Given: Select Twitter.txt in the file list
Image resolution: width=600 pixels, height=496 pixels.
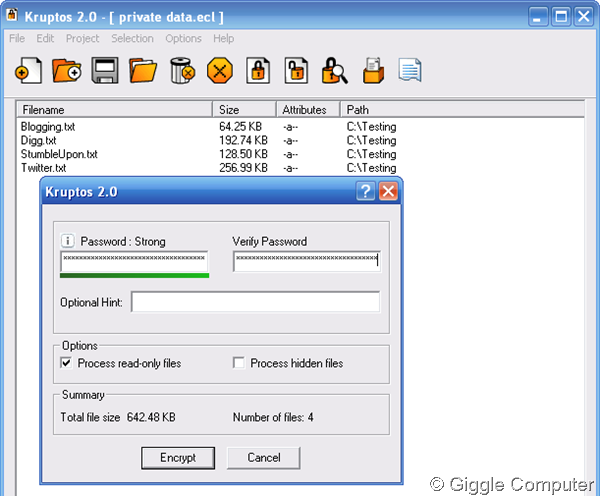Looking at the screenshot, I should click(x=43, y=168).
